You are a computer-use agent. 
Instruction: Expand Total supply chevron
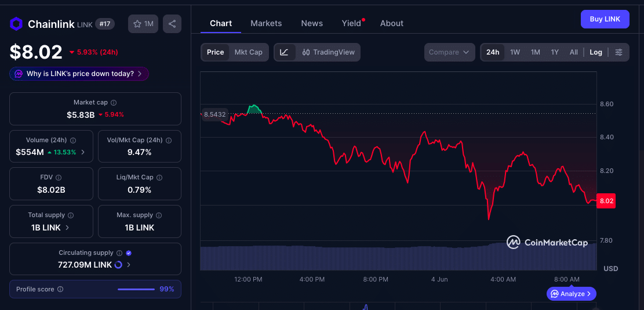(x=67, y=228)
